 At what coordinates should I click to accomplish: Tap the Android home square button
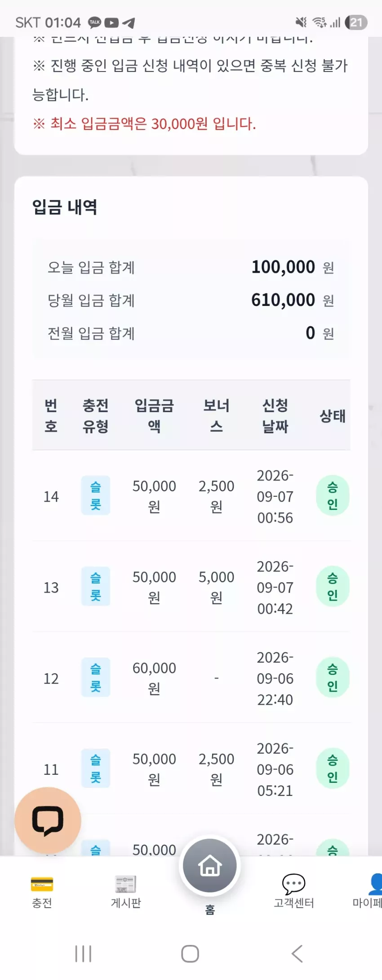click(x=190, y=953)
